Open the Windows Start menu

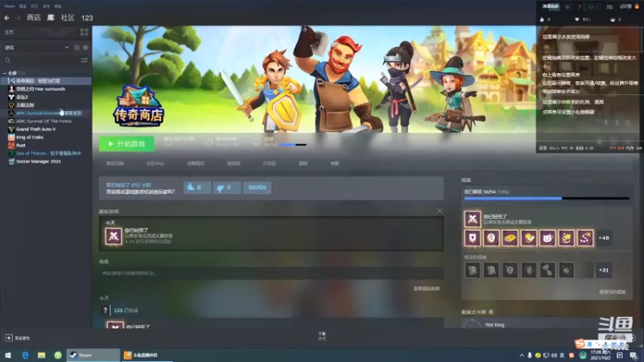click(8, 355)
